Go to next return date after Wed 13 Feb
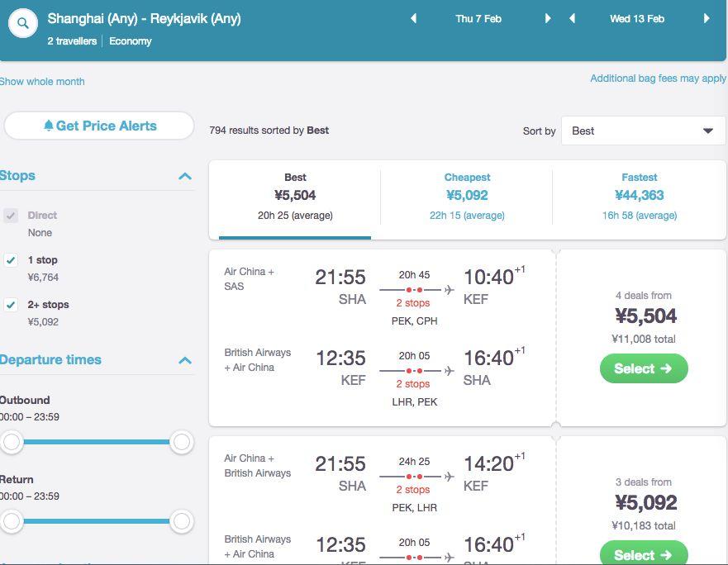Image resolution: width=728 pixels, height=565 pixels. click(x=707, y=18)
